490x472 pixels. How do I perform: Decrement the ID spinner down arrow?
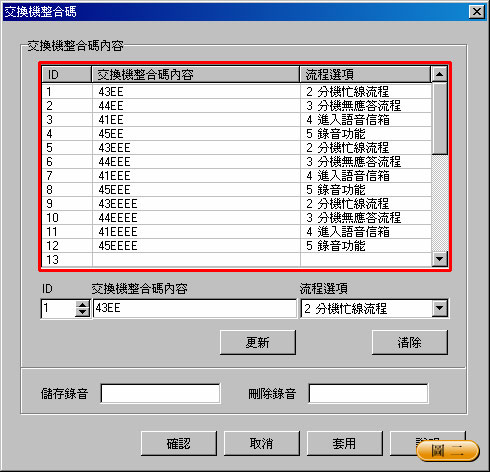pos(82,312)
